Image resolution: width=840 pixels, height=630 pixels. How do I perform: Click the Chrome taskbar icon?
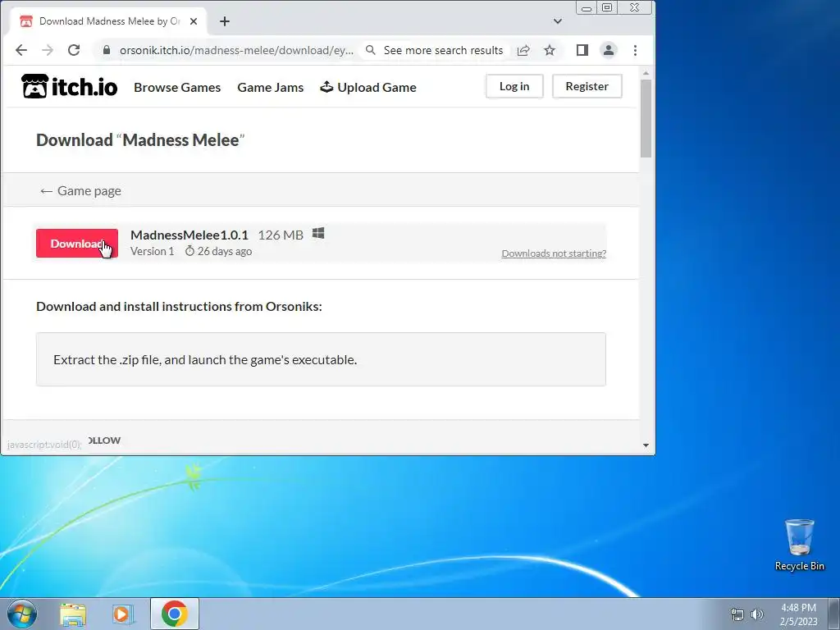tap(175, 614)
